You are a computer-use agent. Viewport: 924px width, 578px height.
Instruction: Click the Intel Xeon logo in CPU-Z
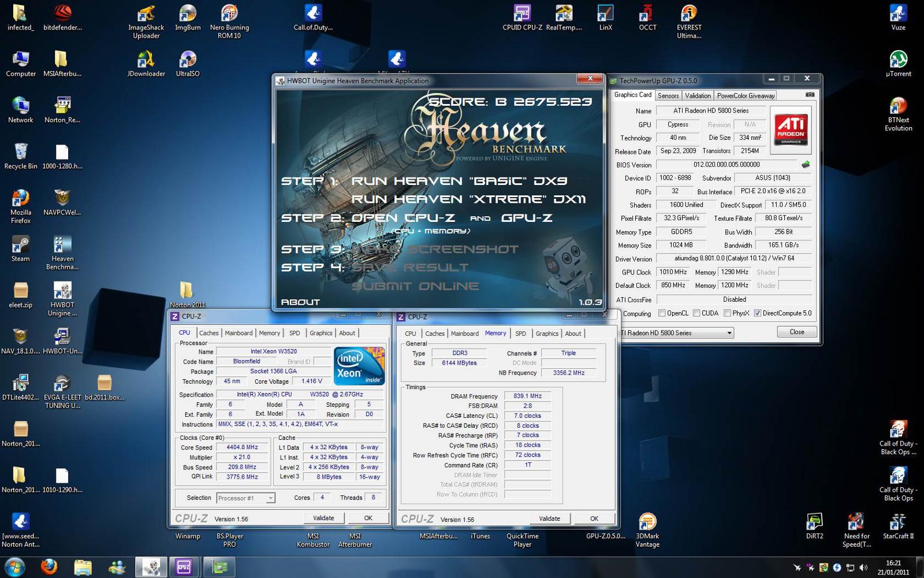[359, 365]
